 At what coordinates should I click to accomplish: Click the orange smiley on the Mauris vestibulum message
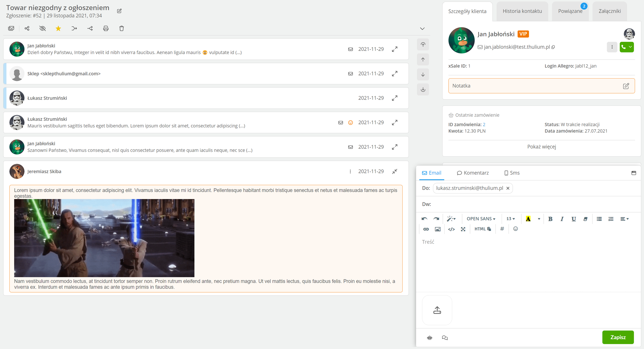(351, 123)
